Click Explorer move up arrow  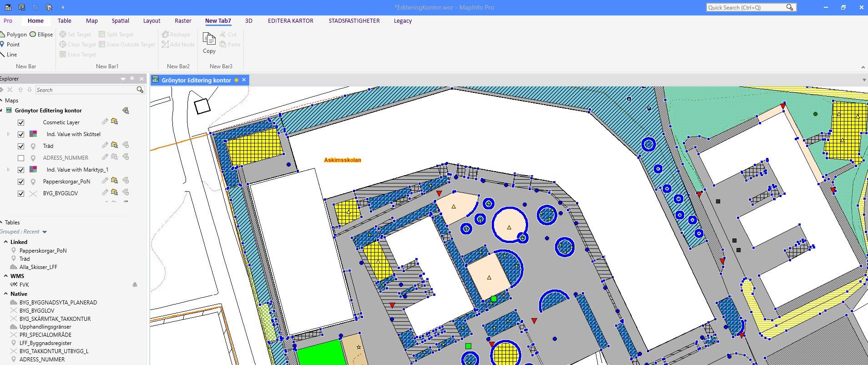point(20,90)
